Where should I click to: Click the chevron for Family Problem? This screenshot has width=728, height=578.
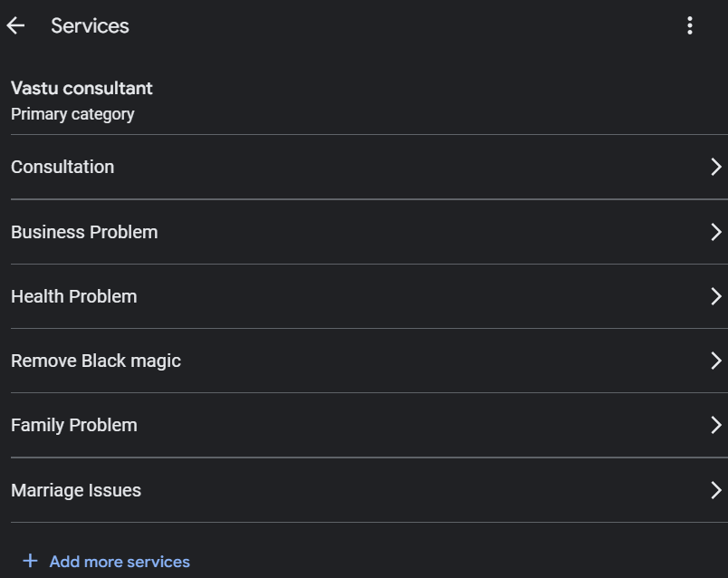(x=716, y=425)
